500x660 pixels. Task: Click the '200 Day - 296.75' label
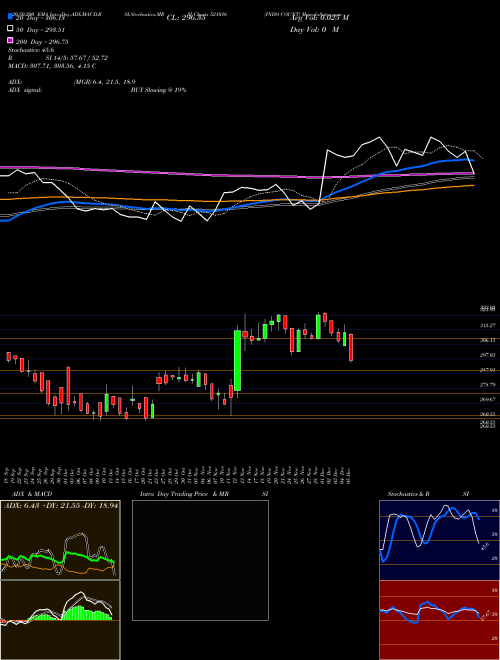coord(42,42)
